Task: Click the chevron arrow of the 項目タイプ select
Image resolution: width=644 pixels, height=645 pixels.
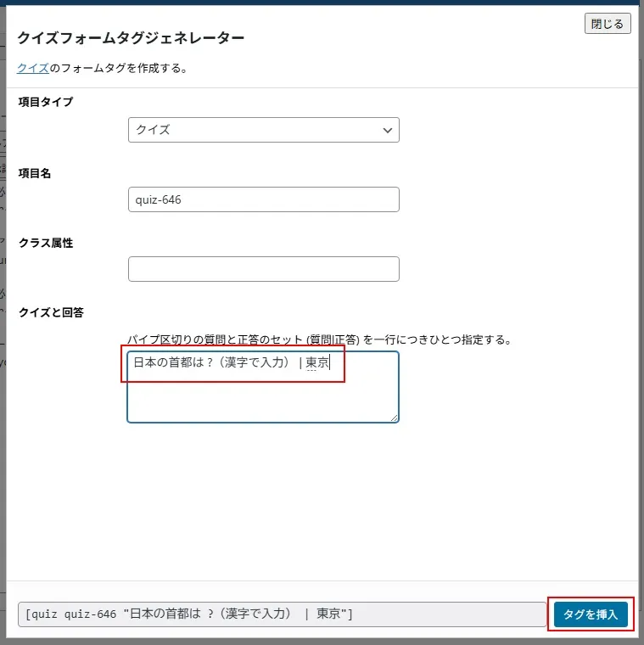Action: (388, 130)
